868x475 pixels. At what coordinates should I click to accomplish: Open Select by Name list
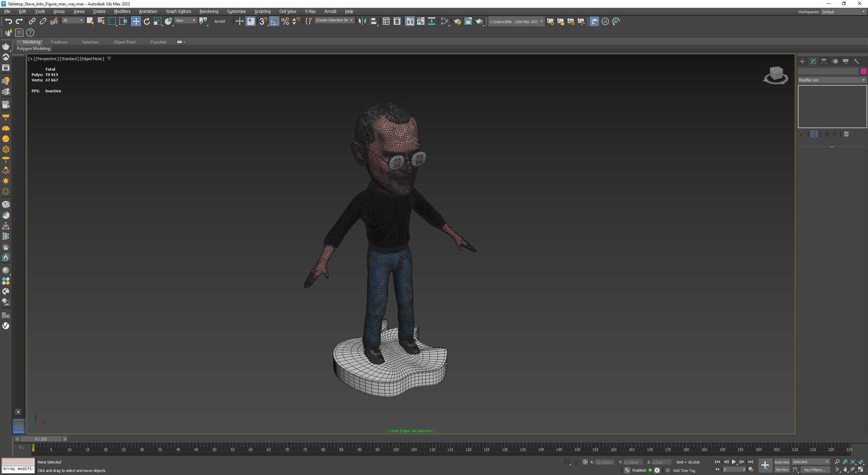pyautogui.click(x=101, y=21)
